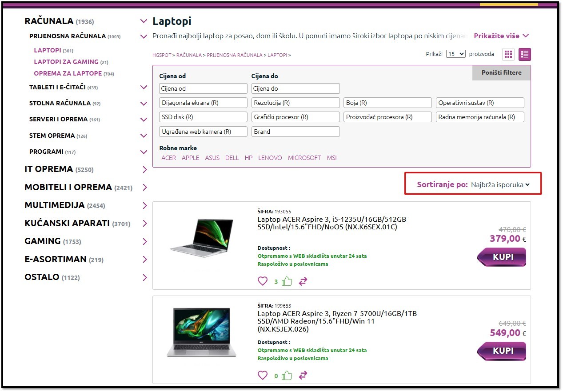Open the Prikaži products-per-page dropdown
This screenshot has height=392, width=563.
[456, 54]
